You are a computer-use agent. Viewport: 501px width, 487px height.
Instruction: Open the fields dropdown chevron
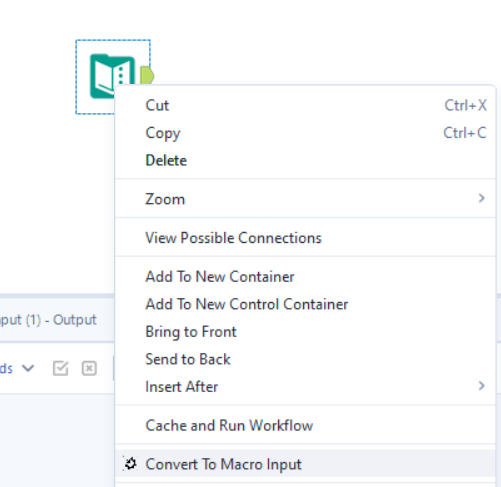28,368
